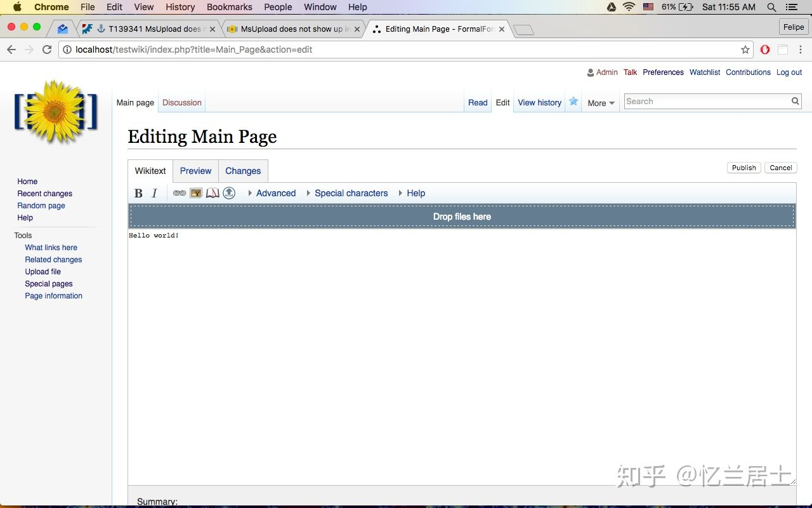The height and width of the screenshot is (508, 812).
Task: Apply italic formatting in the editor toolbar
Action: pyautogui.click(x=154, y=193)
